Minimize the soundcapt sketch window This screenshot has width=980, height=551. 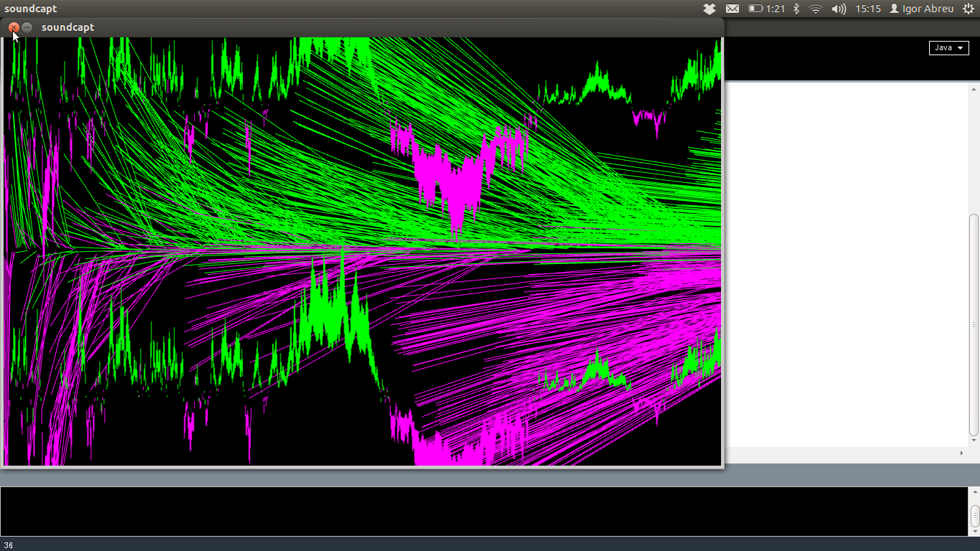(x=27, y=27)
